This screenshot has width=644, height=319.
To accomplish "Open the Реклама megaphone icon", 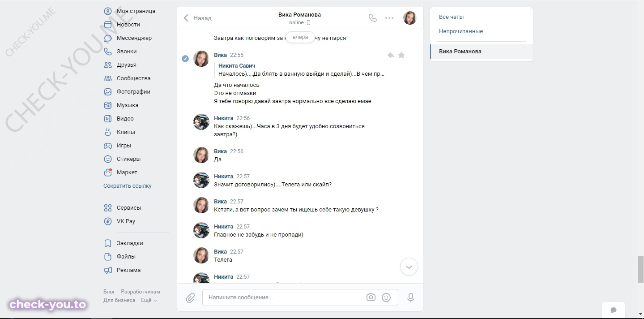I will pos(107,270).
